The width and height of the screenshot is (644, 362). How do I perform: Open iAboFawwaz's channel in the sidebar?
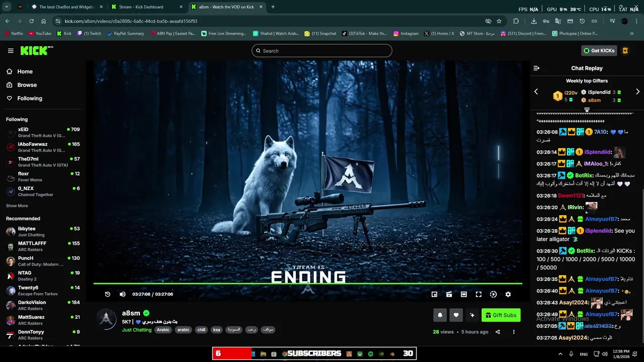coord(43,147)
